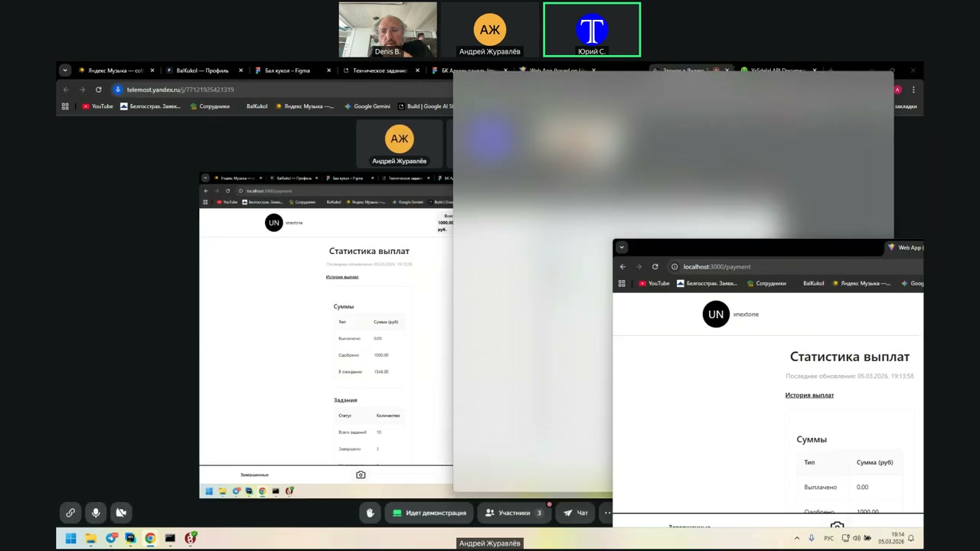Expand the tab search dropdown in top browser
The height and width of the screenshot is (551, 980).
click(65, 70)
